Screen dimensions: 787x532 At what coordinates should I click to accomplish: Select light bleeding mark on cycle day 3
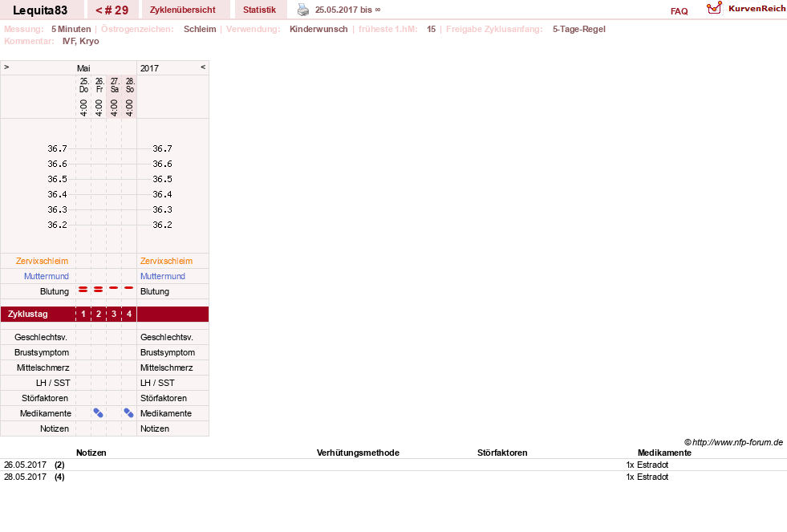pyautogui.click(x=114, y=287)
